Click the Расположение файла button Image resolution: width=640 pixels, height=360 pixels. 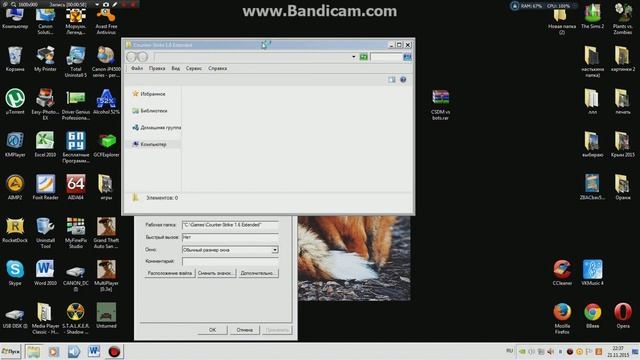coord(169,273)
